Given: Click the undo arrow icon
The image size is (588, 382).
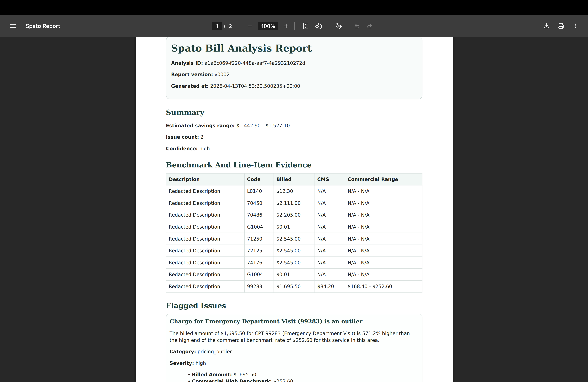Looking at the screenshot, I should pos(357,26).
